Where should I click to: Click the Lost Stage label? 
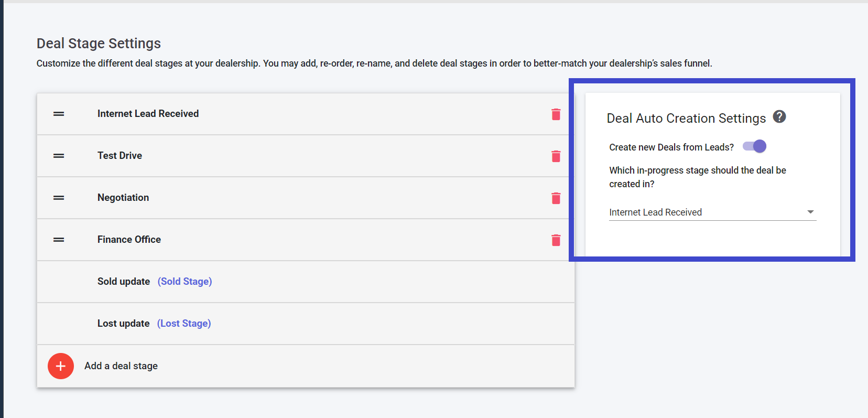point(184,324)
